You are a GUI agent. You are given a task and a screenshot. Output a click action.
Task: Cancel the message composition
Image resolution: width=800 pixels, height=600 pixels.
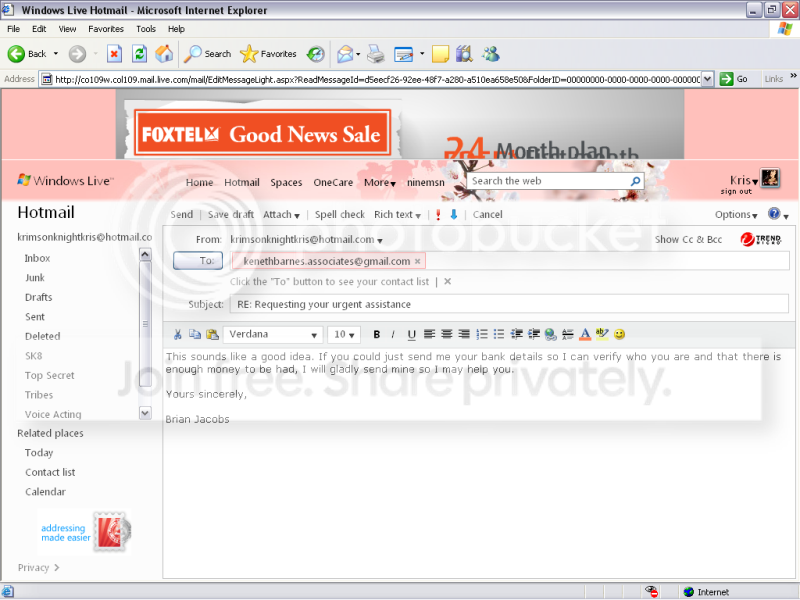(x=487, y=215)
